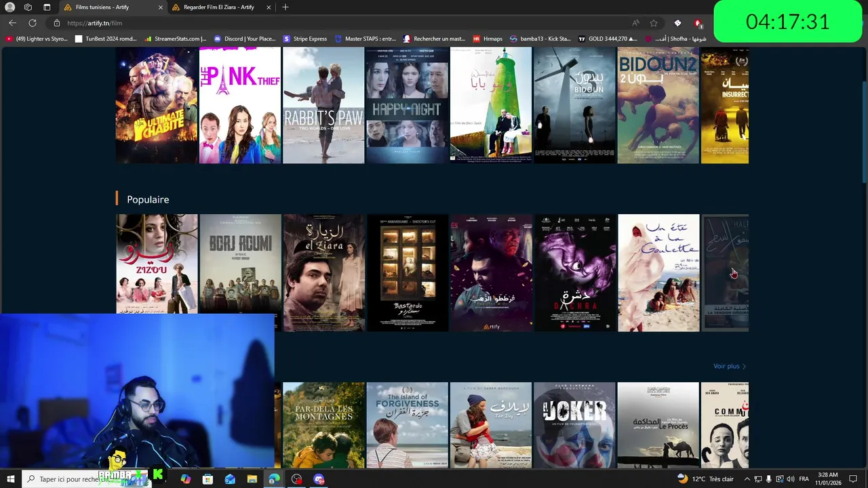Focus the artify.tn/film address bar

click(339, 23)
